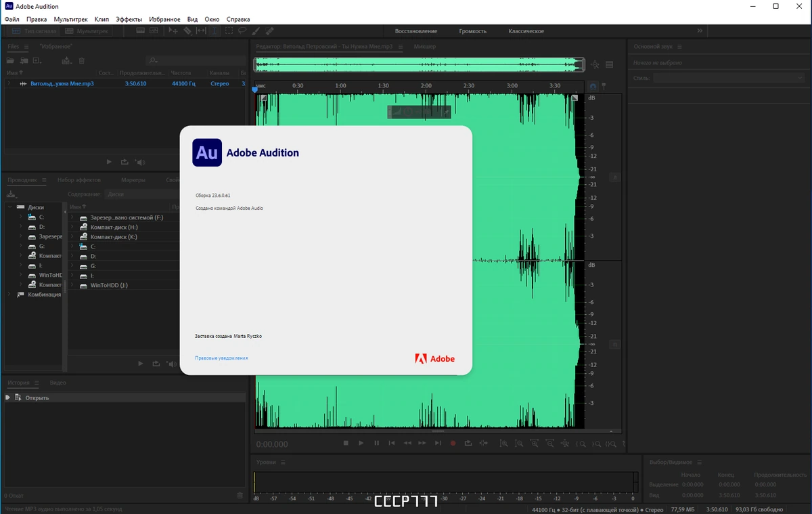Expand the "Комбинация" tree node
This screenshot has height=514, width=812.
coord(9,295)
